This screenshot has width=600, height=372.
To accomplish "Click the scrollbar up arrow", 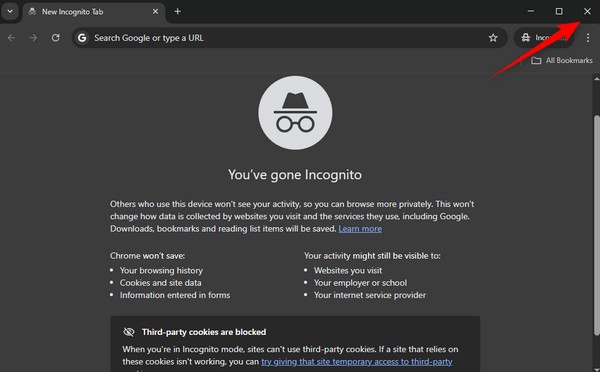I will pyautogui.click(x=597, y=78).
